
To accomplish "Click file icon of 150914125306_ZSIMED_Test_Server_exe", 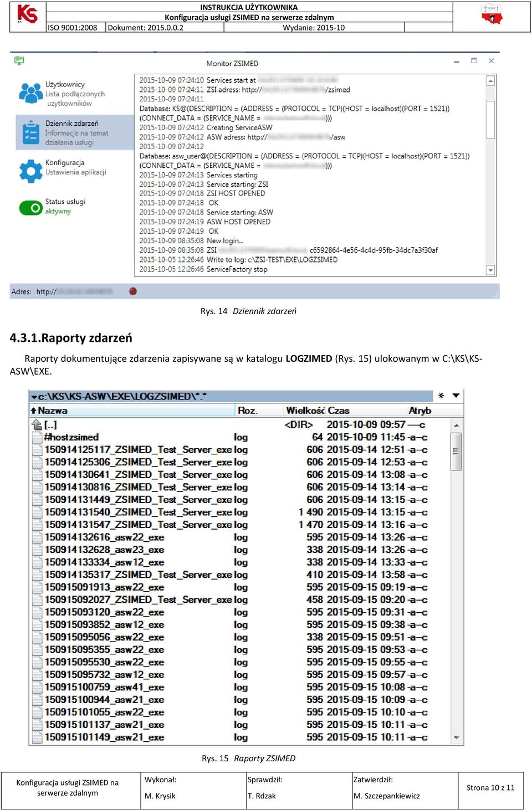I will [x=37, y=462].
